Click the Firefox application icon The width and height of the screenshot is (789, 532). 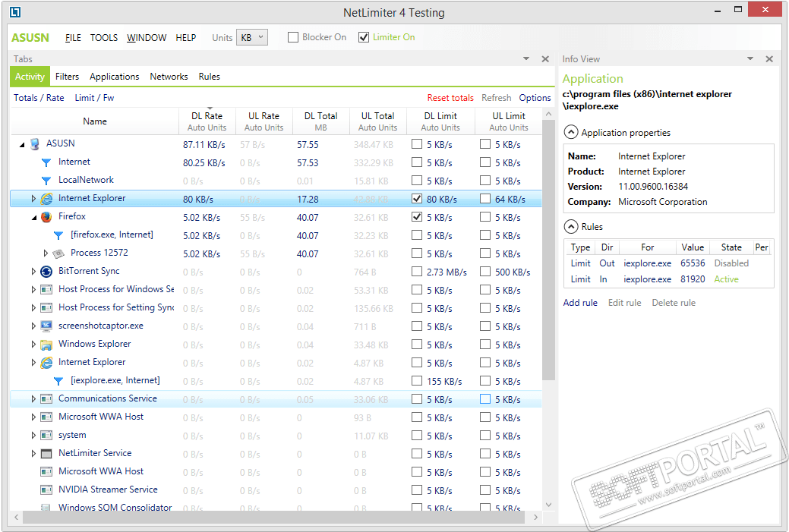pos(46,217)
